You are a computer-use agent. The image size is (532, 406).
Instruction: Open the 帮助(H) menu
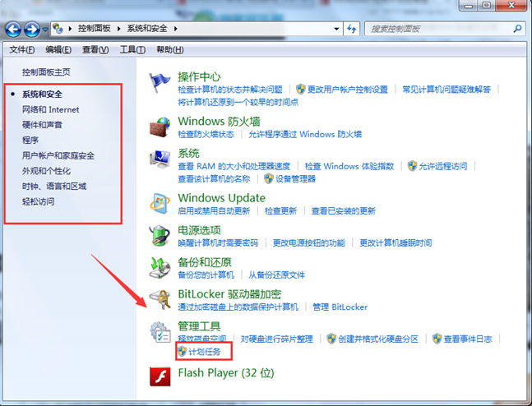tap(170, 50)
